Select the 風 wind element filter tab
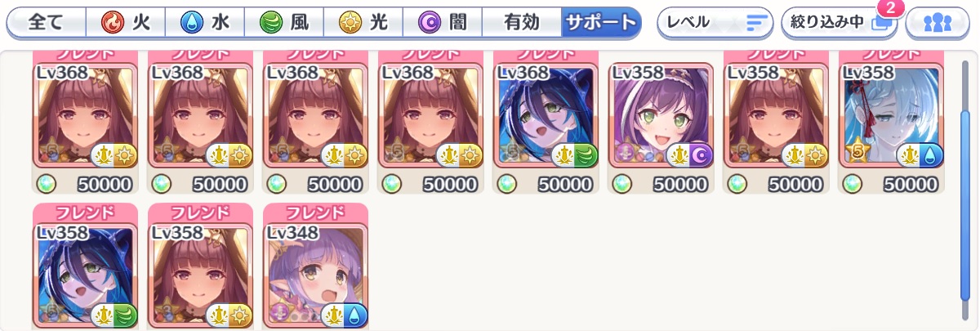 point(283,23)
